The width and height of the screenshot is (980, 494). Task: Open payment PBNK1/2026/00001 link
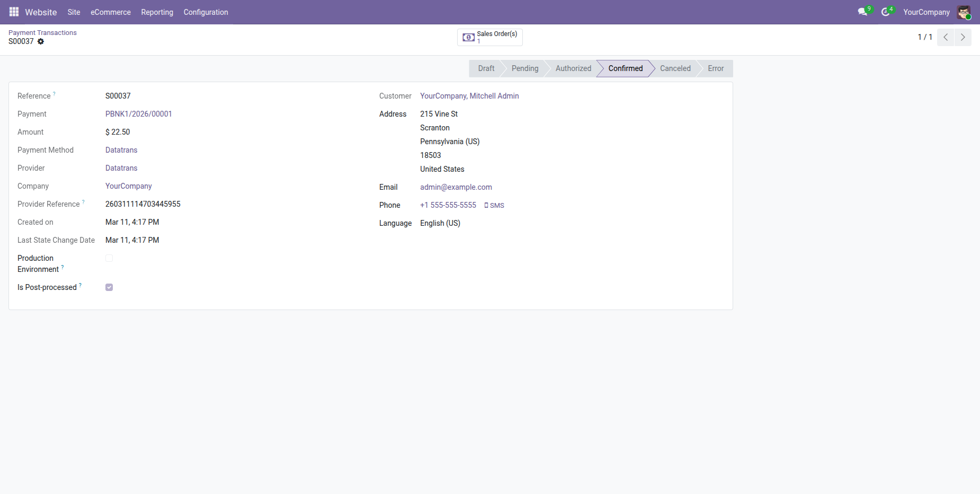[139, 114]
